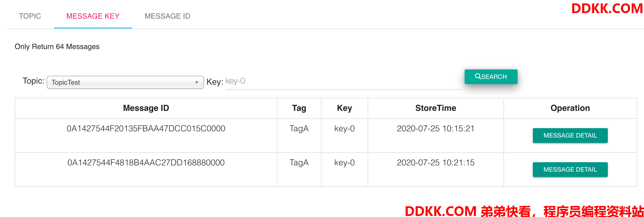Image resolution: width=644 pixels, height=217 pixels.
Task: Click the Message ID column header
Action: coord(146,108)
